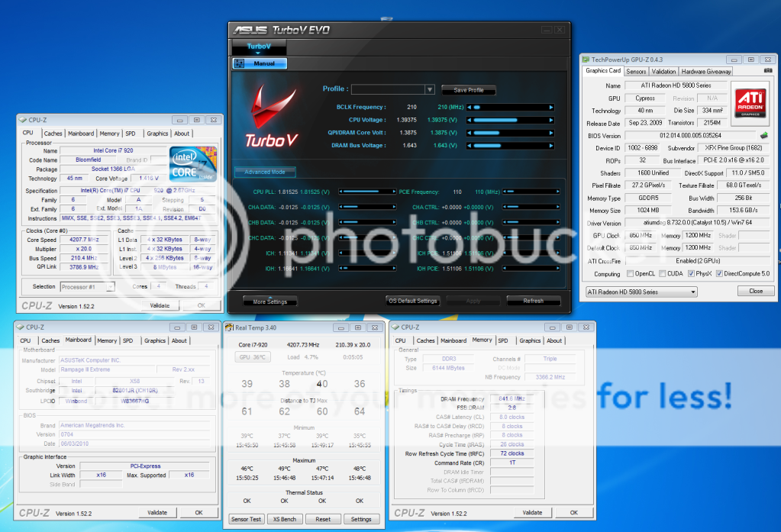Image resolution: width=781 pixels, height=532 pixels.
Task: Open Hardware Giveaway tab in GPU-Z
Action: click(705, 72)
